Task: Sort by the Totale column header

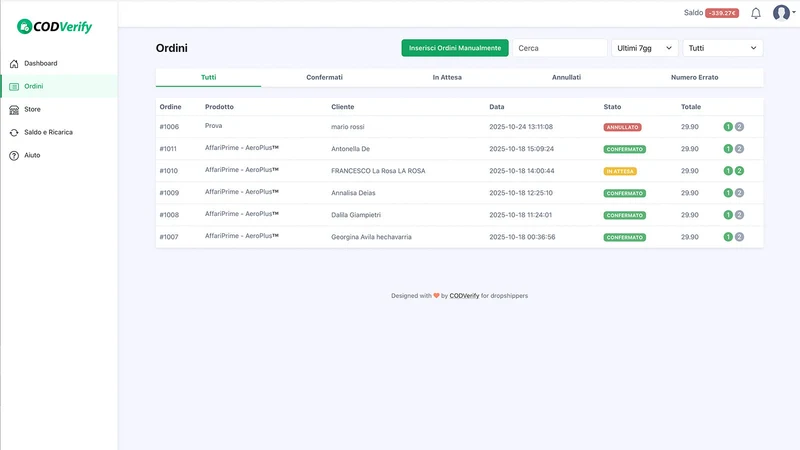Action: (x=691, y=107)
